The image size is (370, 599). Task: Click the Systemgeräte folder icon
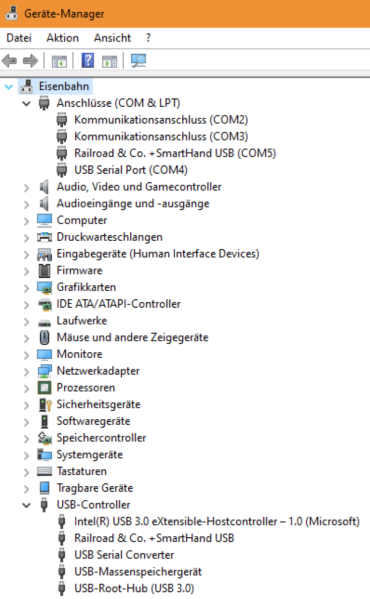44,455
